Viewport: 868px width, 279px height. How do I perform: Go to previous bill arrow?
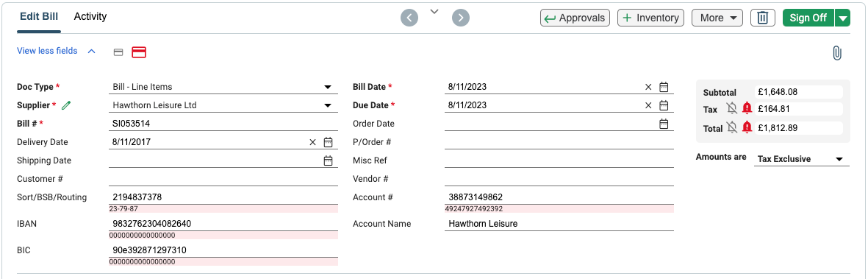tap(409, 18)
